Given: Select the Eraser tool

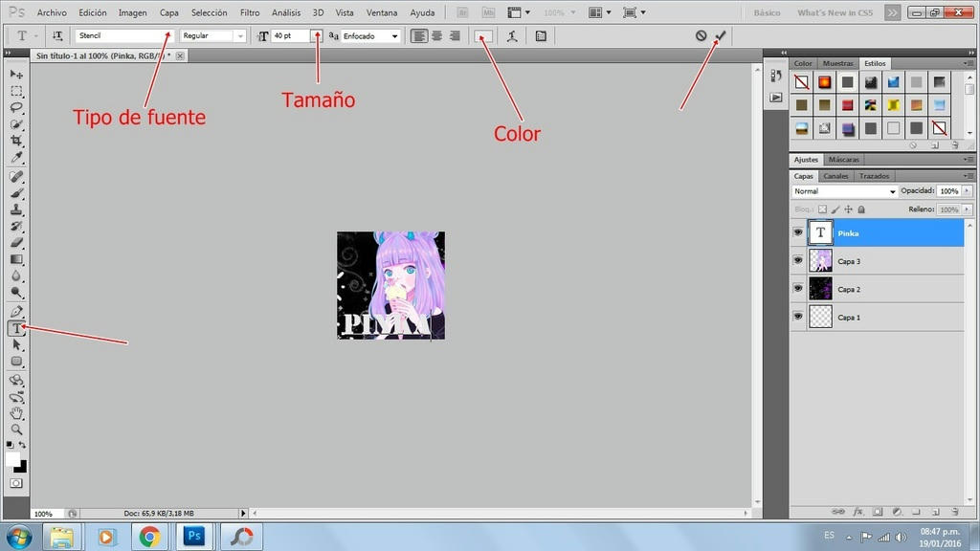Looking at the screenshot, I should point(16,242).
